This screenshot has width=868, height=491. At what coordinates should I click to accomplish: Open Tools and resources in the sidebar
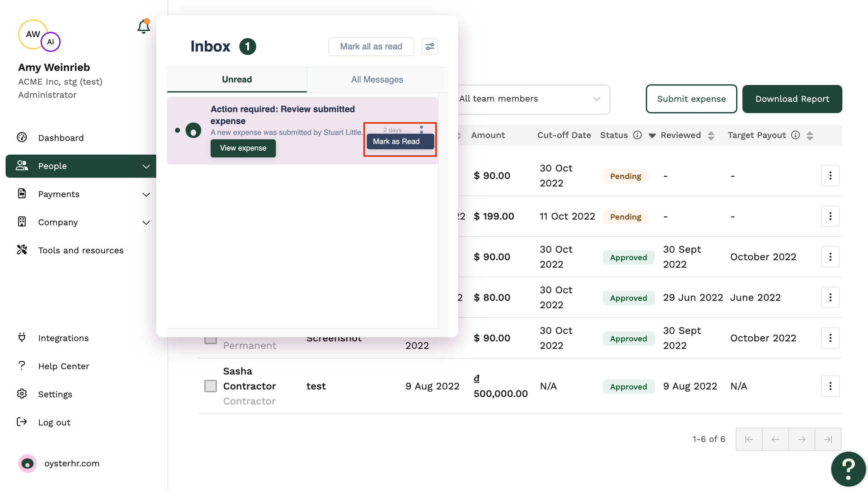(x=81, y=250)
